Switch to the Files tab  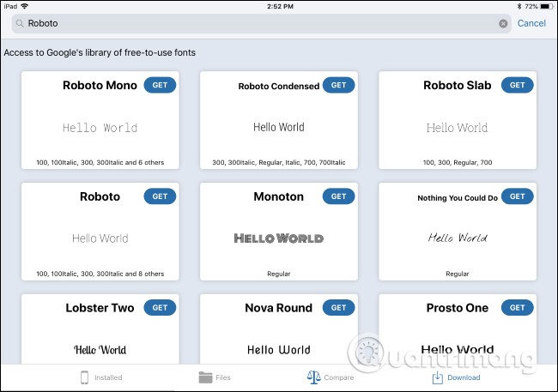click(215, 377)
